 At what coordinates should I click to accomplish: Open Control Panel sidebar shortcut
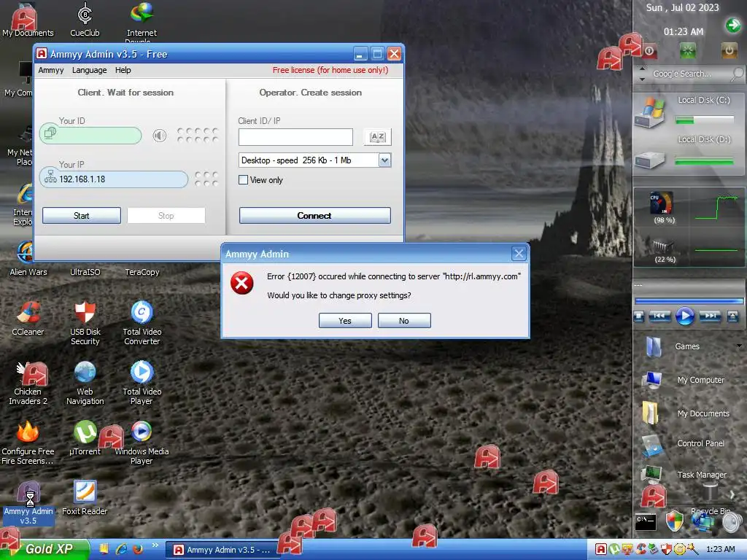pyautogui.click(x=683, y=444)
